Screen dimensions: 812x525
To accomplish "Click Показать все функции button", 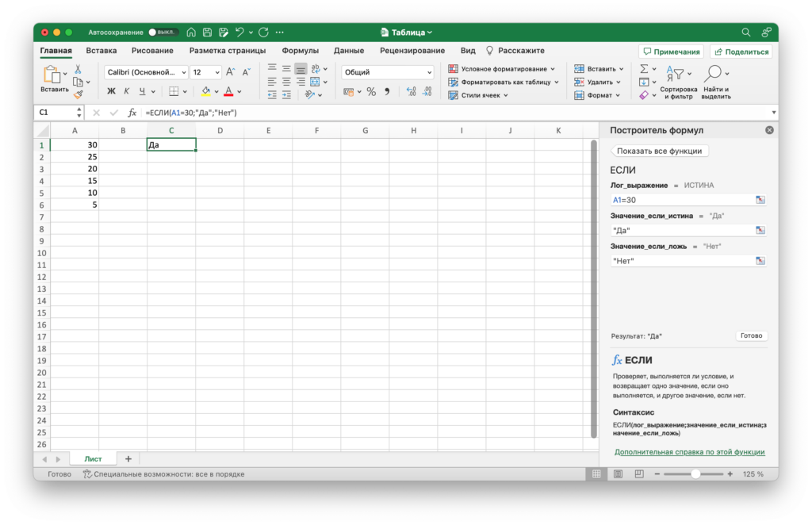I will [659, 151].
